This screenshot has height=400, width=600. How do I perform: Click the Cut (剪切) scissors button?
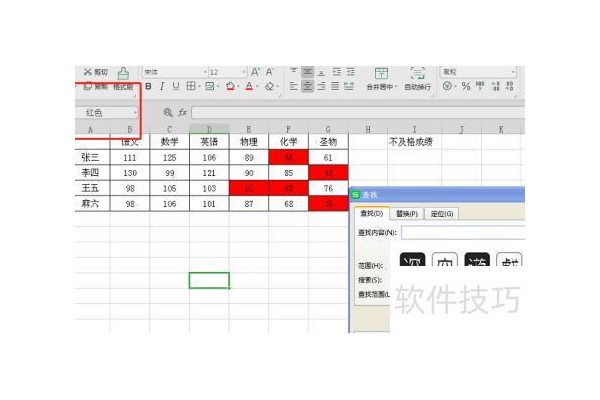96,72
